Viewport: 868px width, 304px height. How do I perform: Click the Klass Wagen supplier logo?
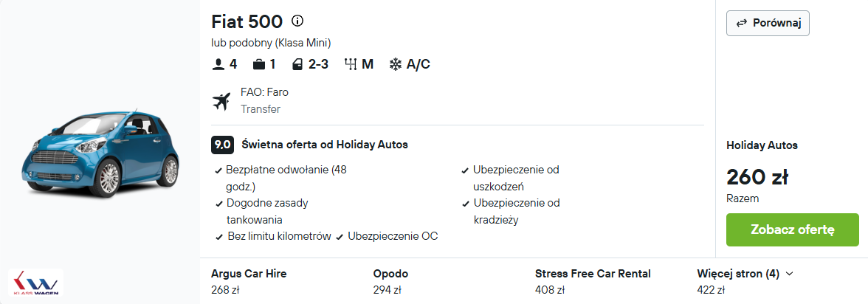tap(36, 283)
